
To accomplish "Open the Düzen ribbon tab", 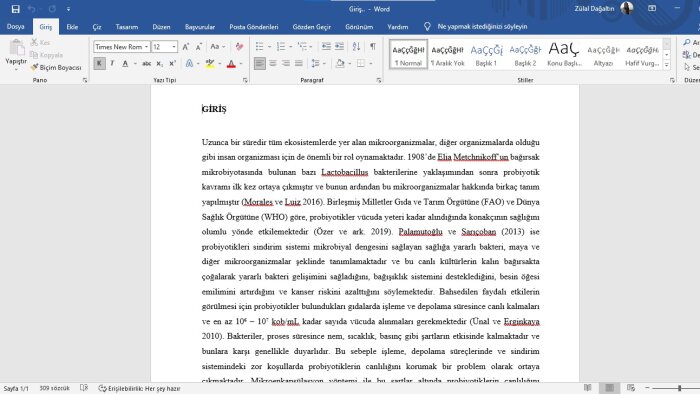I will pyautogui.click(x=161, y=27).
